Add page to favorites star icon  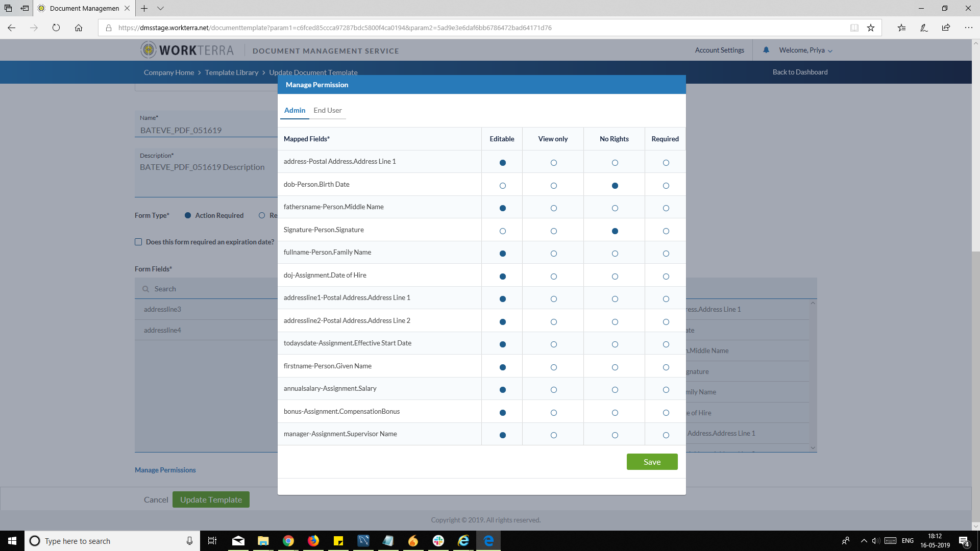[x=871, y=28]
